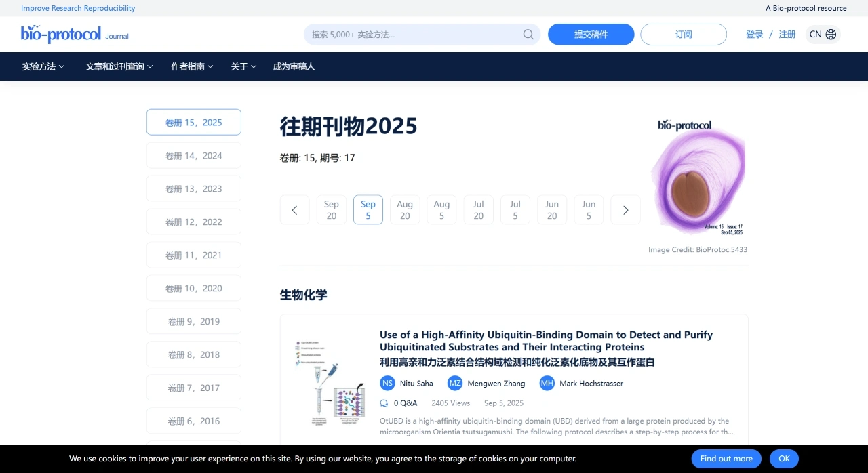Click the bio-protocol logo

[61, 34]
